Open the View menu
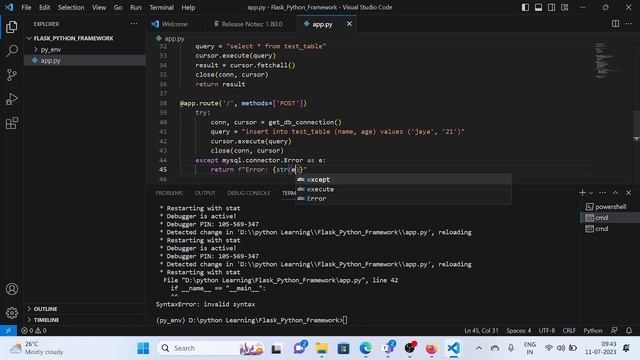Screen dimensions: 640x360 [x=99, y=7]
